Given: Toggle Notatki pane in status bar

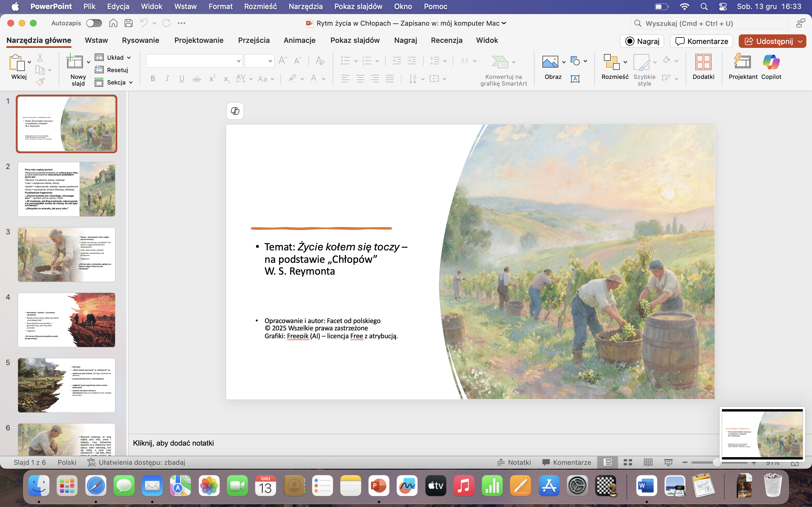Looking at the screenshot, I should click(514, 462).
